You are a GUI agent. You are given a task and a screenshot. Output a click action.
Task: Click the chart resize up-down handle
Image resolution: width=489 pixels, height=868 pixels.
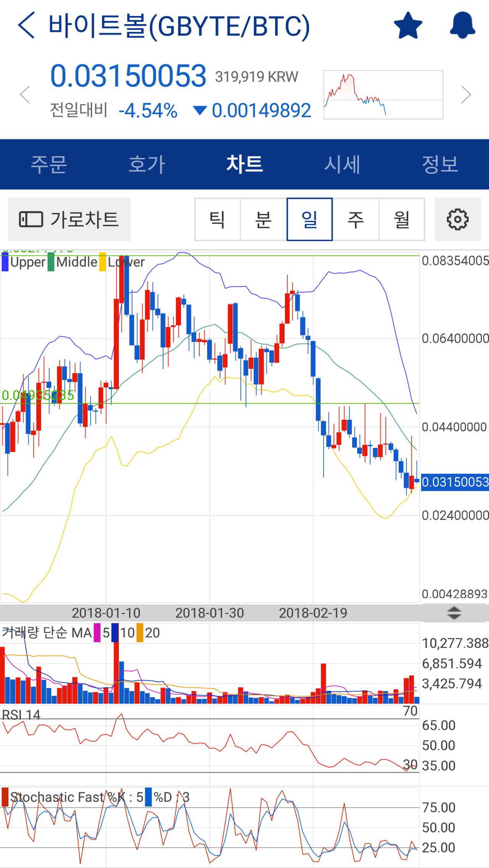pos(454,613)
